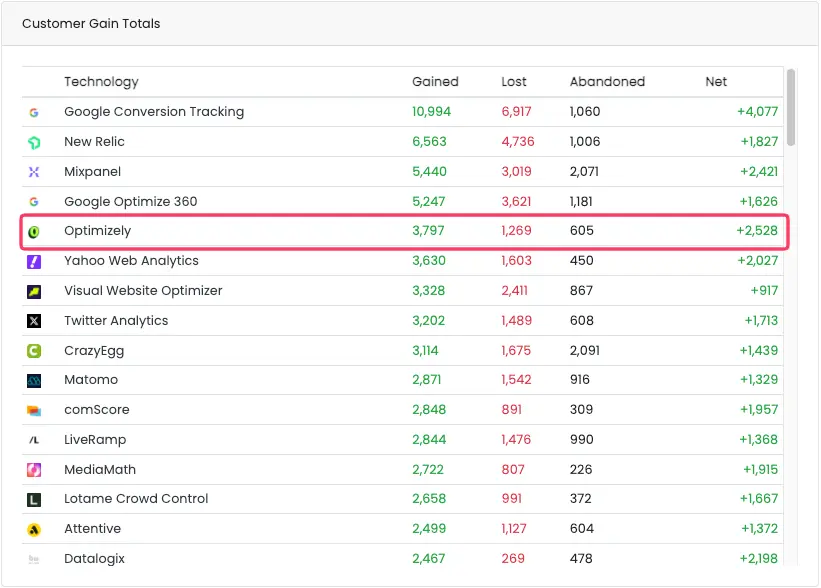Open the New Relic technology link
This screenshot has width=821, height=588.
pyautogui.click(x=94, y=141)
